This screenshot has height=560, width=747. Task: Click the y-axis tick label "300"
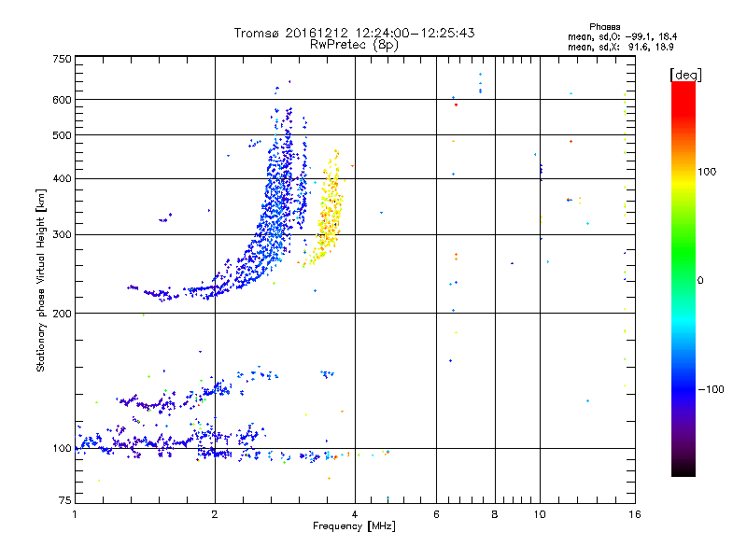[x=62, y=235]
